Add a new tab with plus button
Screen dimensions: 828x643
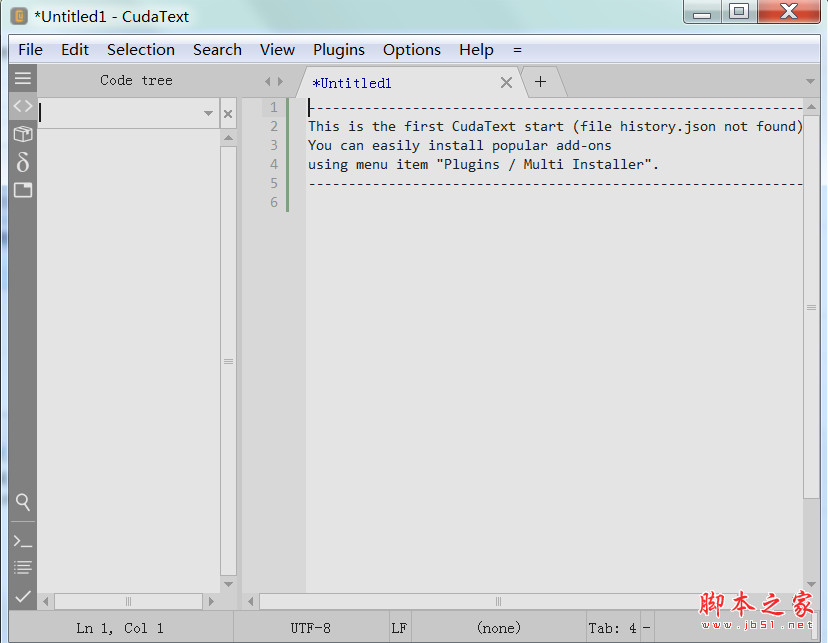[540, 82]
